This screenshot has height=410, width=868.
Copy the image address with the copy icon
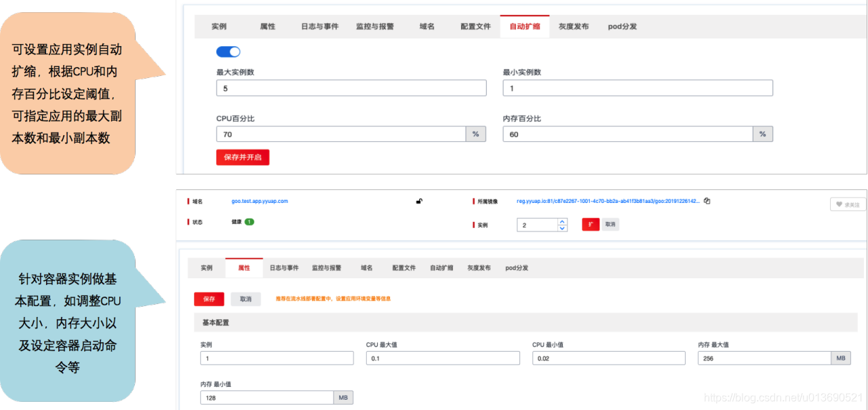(x=707, y=201)
